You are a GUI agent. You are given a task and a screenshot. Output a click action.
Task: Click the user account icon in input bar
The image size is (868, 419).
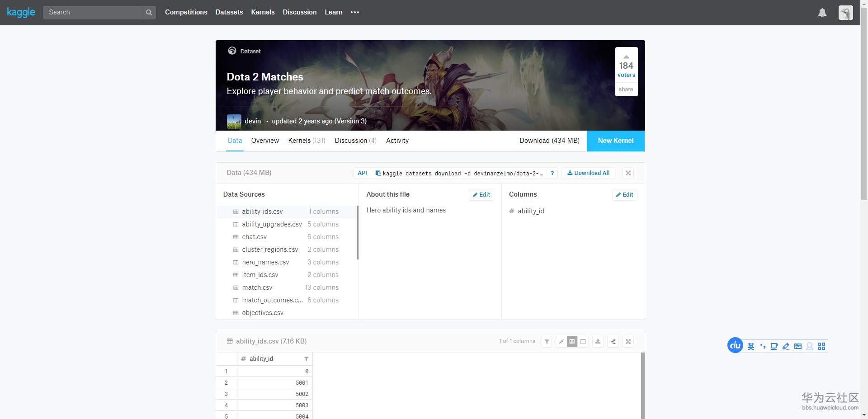pos(810,347)
